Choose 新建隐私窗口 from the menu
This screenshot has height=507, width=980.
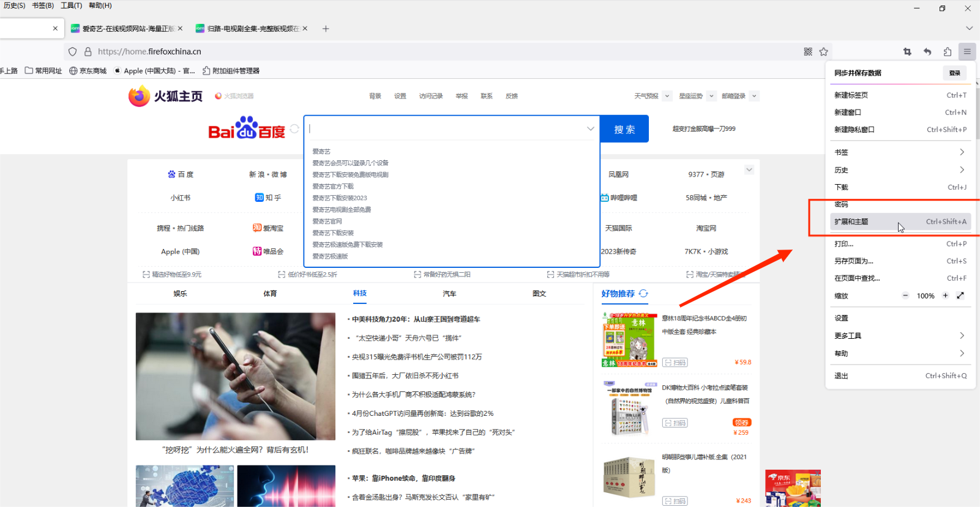click(900, 130)
